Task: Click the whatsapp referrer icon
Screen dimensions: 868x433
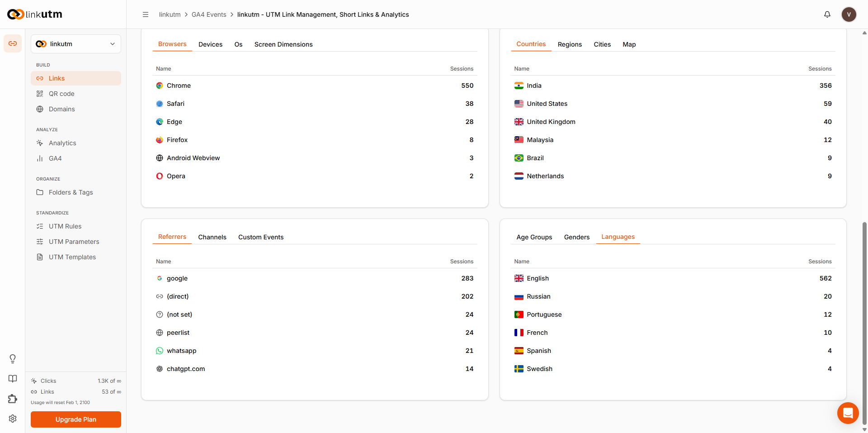Action: [160, 351]
